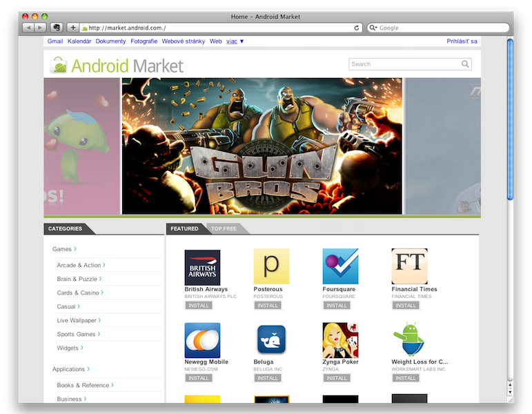Open the Weight Loss android app icon
Viewport: 532px width, 414px height.
point(409,339)
